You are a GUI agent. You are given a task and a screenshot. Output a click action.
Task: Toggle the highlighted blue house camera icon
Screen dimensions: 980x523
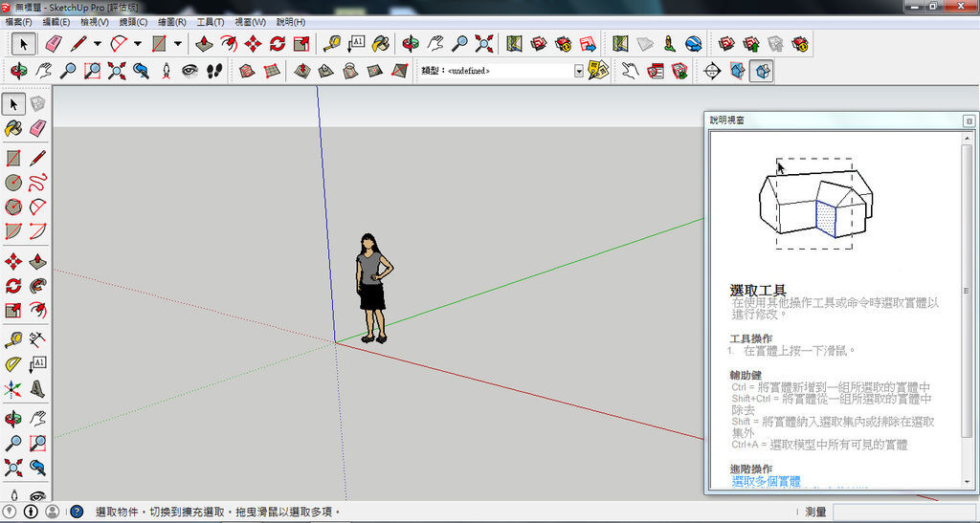coord(762,71)
